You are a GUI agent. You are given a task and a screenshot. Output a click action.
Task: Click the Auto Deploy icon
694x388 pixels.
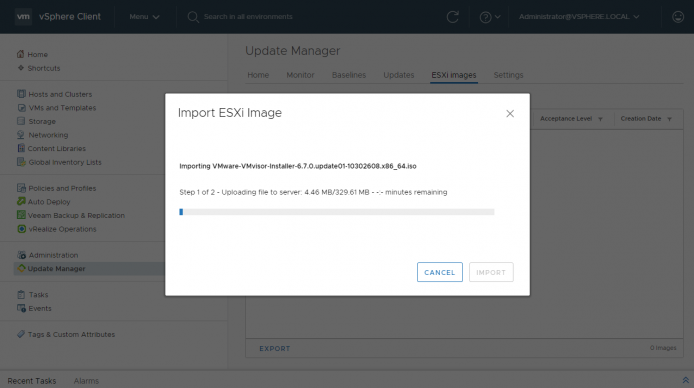pos(21,201)
